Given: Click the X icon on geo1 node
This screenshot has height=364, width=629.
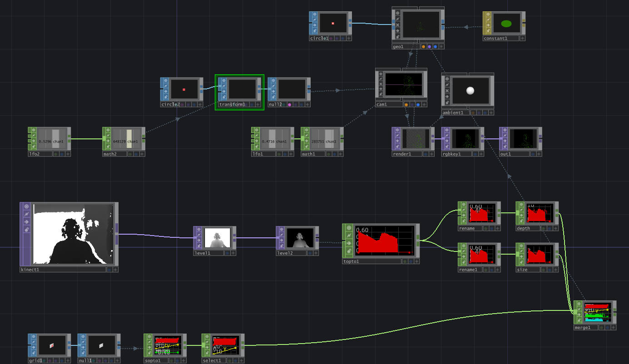Looking at the screenshot, I should pos(397,25).
